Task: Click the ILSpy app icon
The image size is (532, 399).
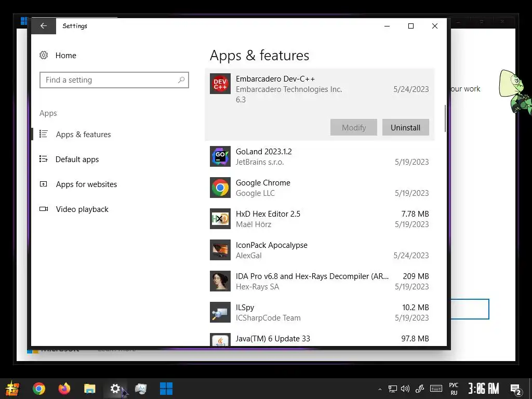Action: (220, 312)
